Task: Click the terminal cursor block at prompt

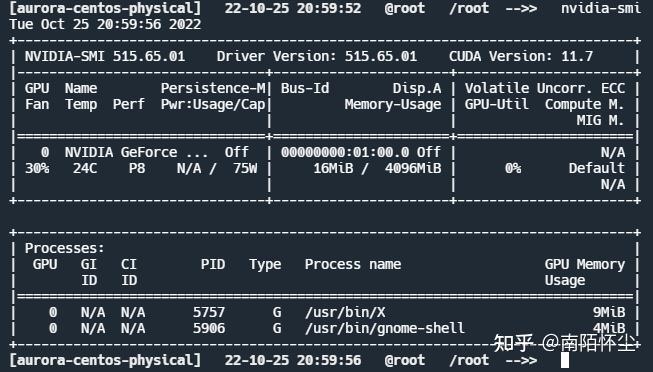Action: click(x=565, y=360)
